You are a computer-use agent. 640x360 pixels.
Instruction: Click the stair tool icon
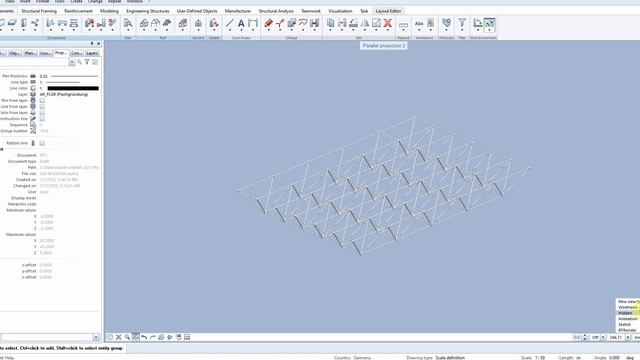128,23
